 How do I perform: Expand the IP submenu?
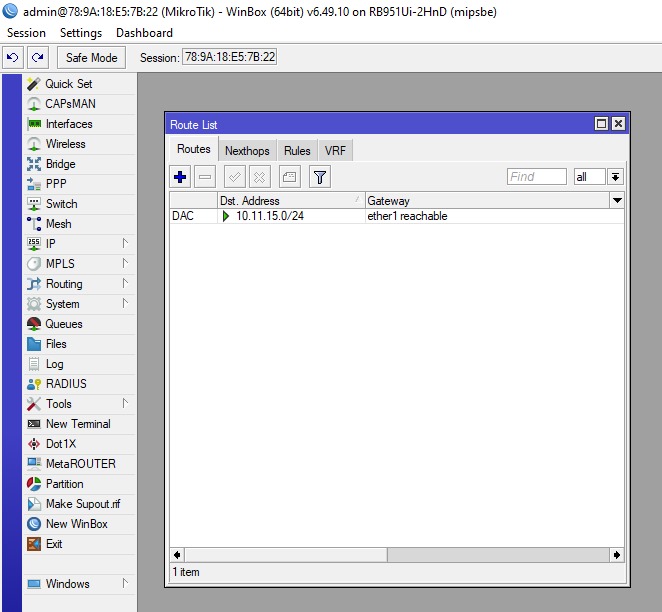(x=79, y=244)
